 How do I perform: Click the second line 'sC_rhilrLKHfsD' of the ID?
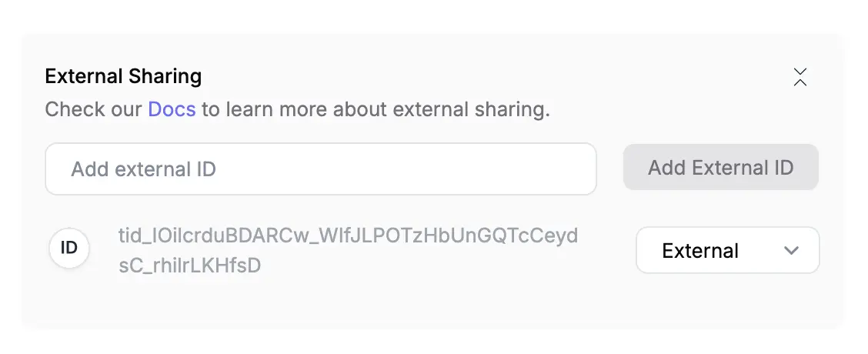189,266
